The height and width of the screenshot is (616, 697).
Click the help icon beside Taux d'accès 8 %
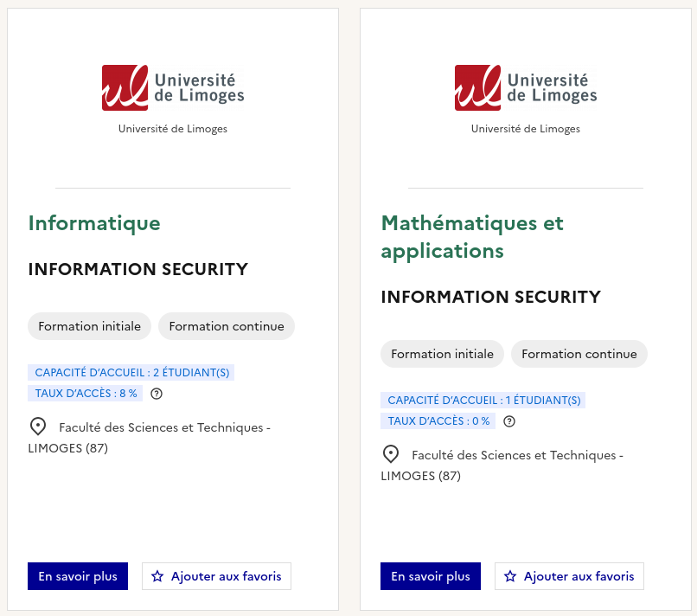(157, 394)
